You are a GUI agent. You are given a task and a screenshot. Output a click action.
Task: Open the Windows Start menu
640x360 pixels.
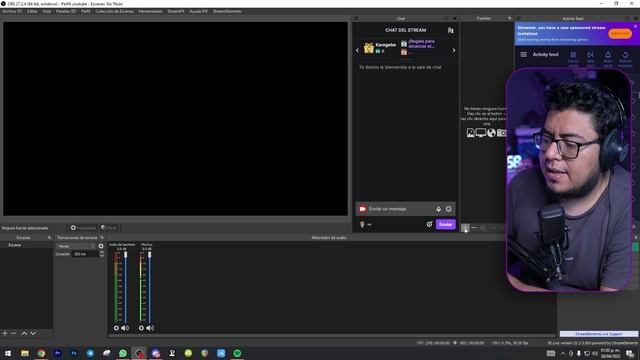click(8, 353)
